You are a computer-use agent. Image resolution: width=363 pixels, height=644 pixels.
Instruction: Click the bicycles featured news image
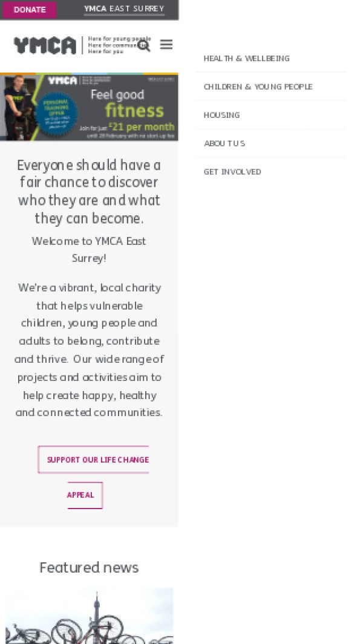tap(89, 616)
